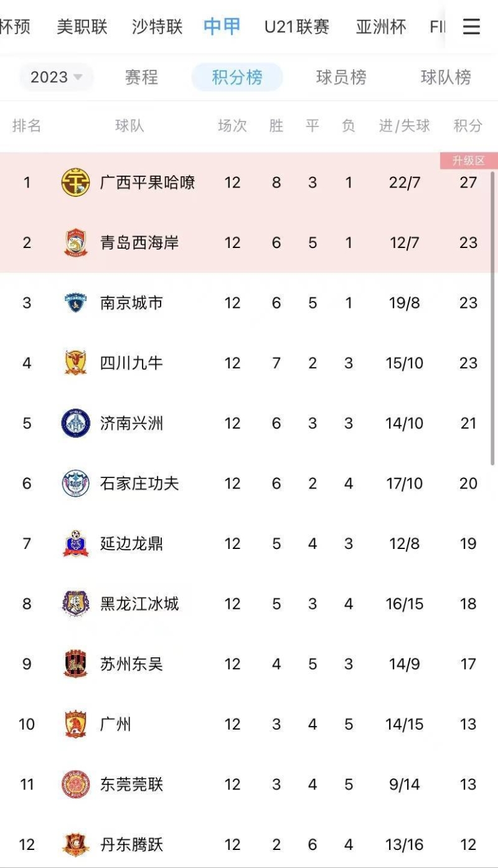
Task: Switch to 球员榜 player ranking tab
Action: tap(341, 77)
